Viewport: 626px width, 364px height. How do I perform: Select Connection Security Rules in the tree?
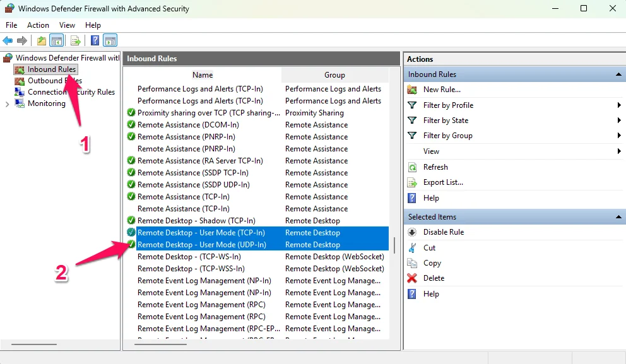pos(71,92)
